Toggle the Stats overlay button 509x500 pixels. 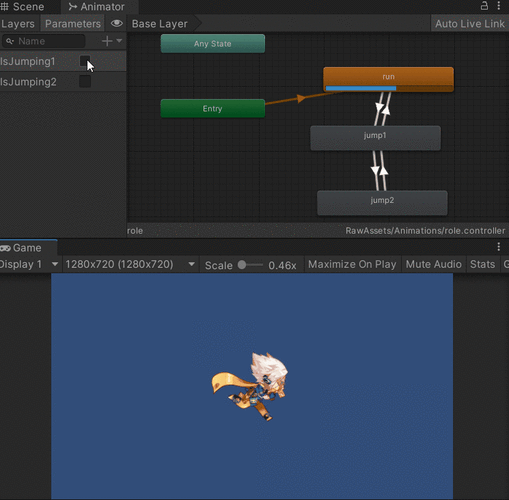pos(482,264)
